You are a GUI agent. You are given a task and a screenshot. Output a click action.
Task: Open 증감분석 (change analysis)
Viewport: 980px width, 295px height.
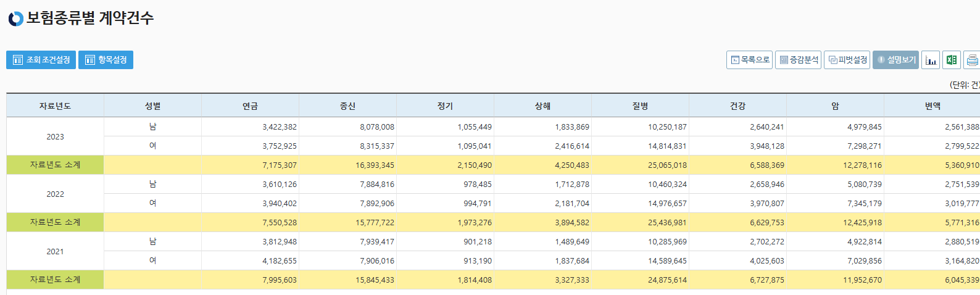pos(798,60)
